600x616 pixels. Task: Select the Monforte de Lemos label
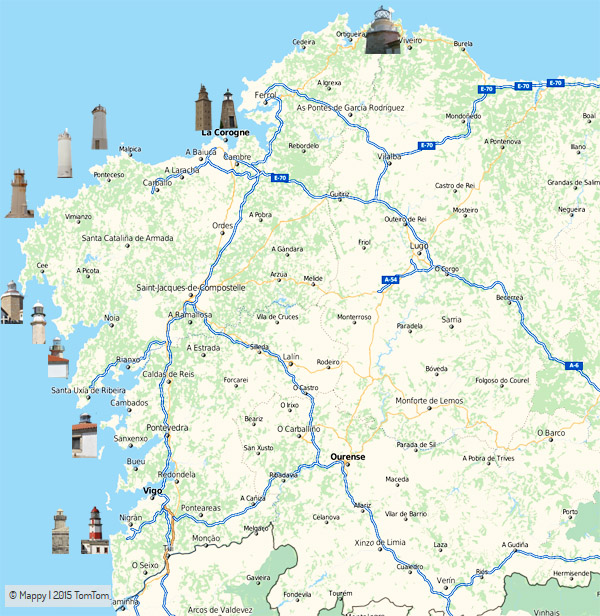point(429,401)
